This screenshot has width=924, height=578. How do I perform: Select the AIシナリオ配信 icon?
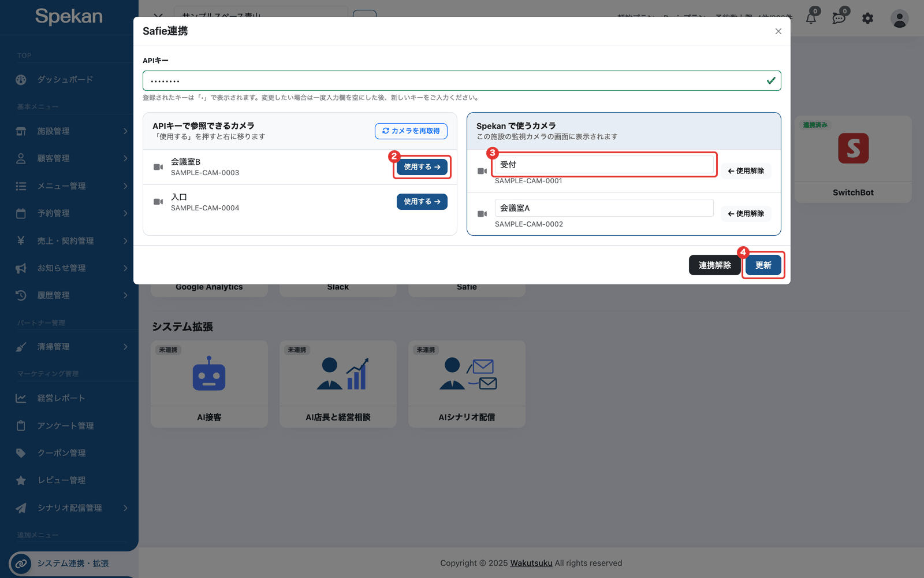pos(468,373)
